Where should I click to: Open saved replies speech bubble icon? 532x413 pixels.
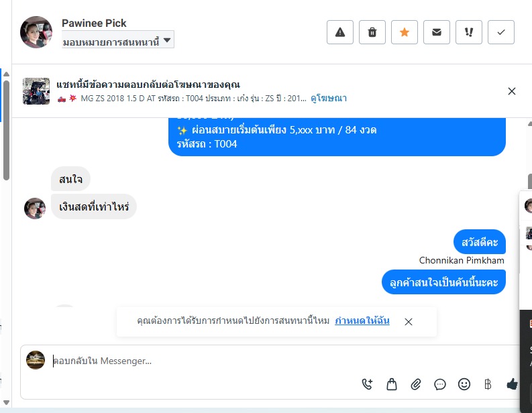pos(440,384)
